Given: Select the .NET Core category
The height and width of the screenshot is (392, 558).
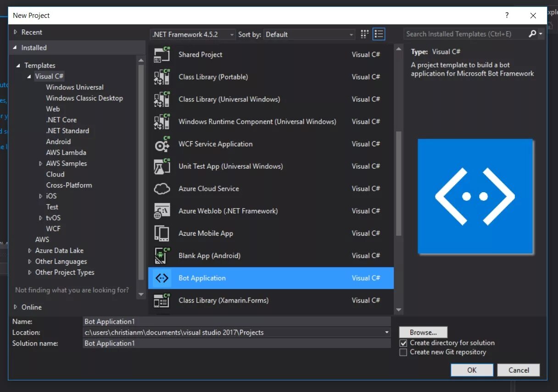Looking at the screenshot, I should pyautogui.click(x=61, y=120).
